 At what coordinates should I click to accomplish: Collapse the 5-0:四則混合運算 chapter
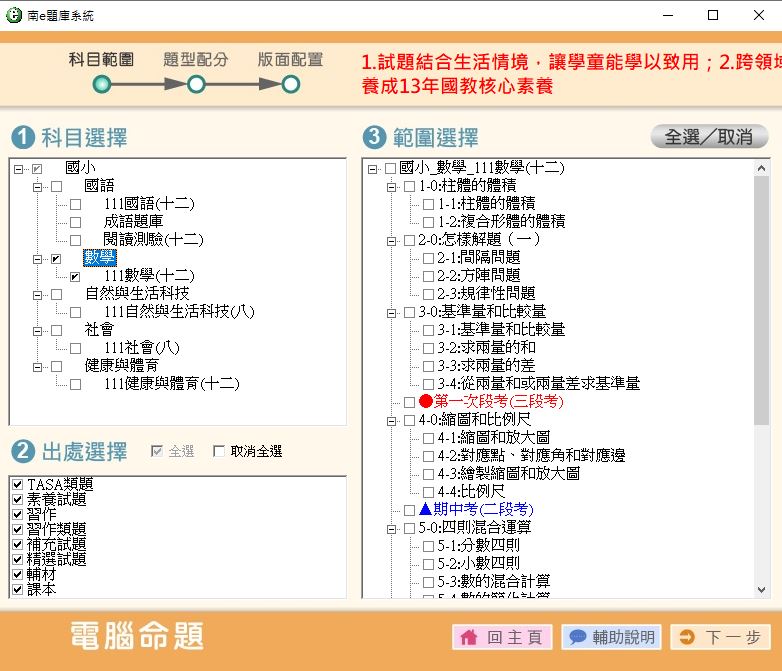point(391,529)
